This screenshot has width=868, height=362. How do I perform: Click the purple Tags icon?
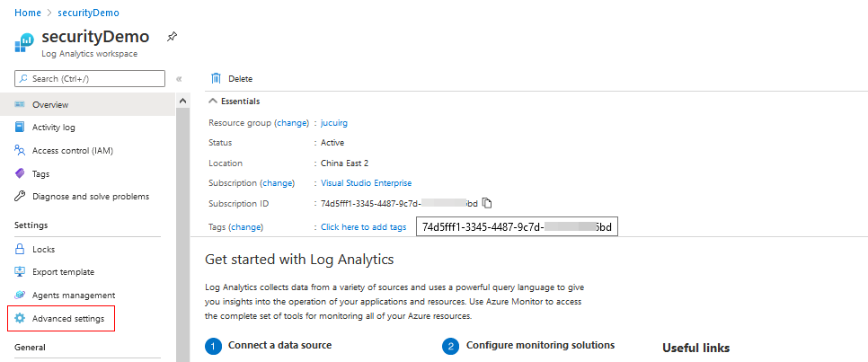pyautogui.click(x=20, y=173)
